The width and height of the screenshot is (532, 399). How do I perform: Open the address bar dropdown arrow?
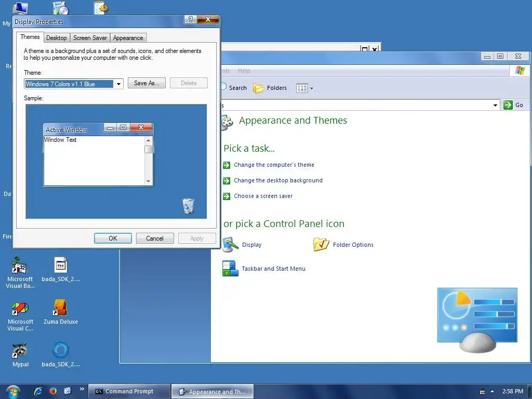[x=495, y=105]
